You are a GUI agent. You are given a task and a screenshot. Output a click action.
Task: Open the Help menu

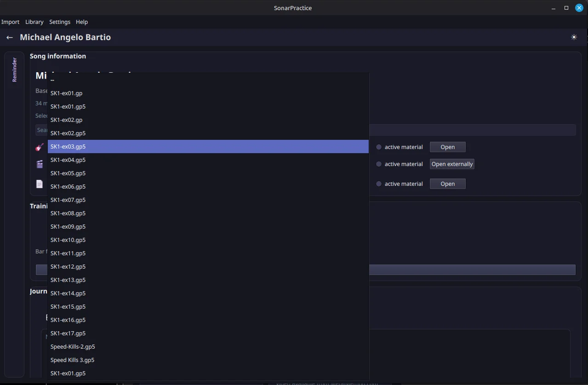coord(82,22)
